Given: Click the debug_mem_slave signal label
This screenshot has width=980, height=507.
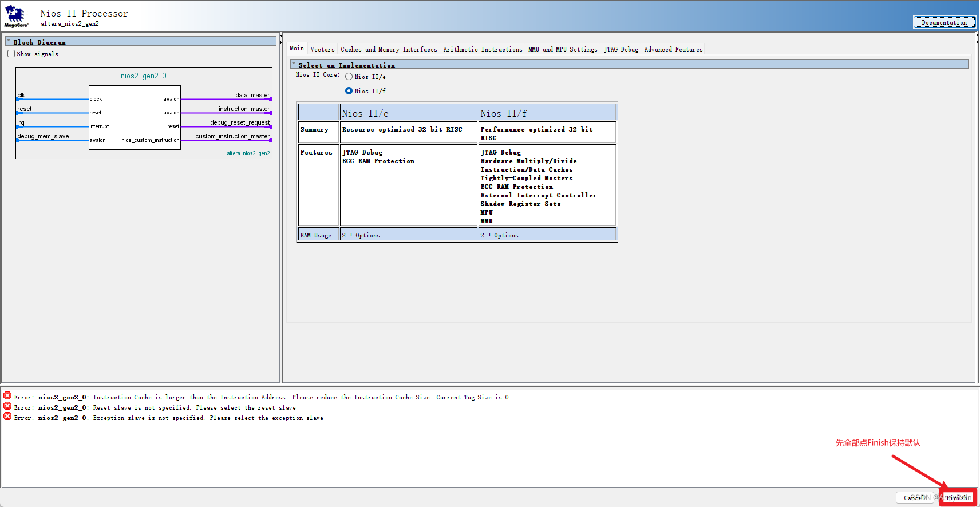Looking at the screenshot, I should coord(43,136).
